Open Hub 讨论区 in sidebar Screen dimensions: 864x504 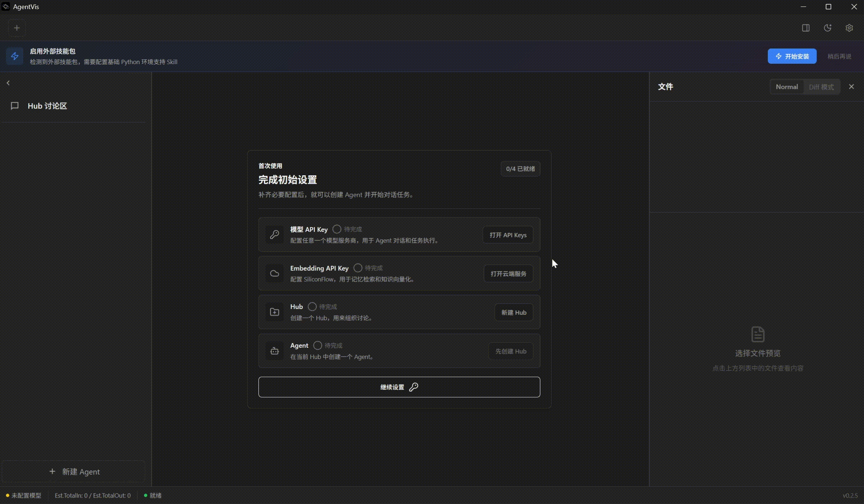pos(74,106)
